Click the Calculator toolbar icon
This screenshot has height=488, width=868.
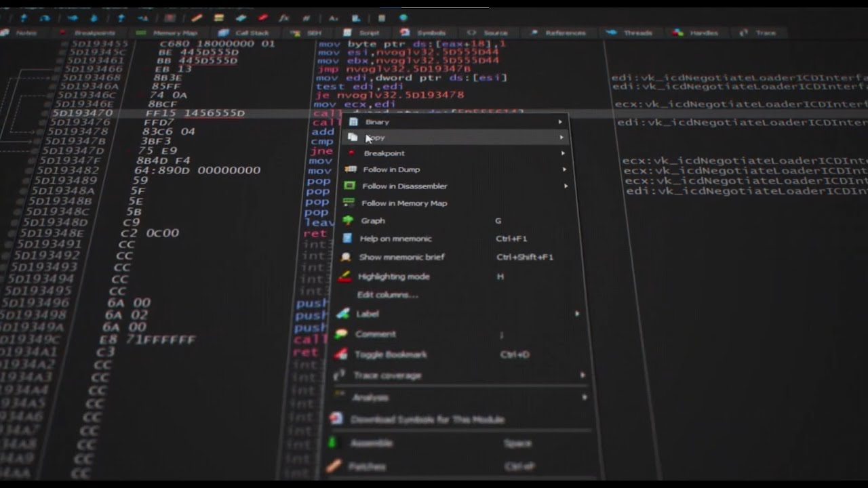(x=382, y=18)
